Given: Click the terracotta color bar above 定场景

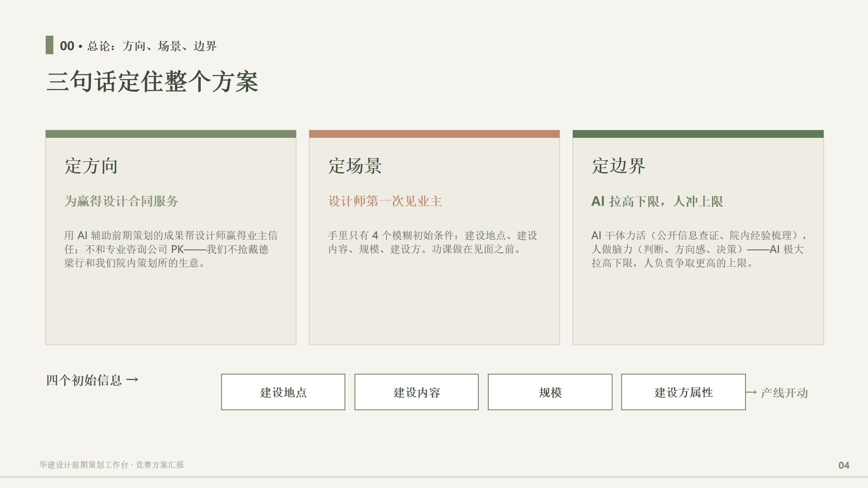Looking at the screenshot, I should [434, 134].
